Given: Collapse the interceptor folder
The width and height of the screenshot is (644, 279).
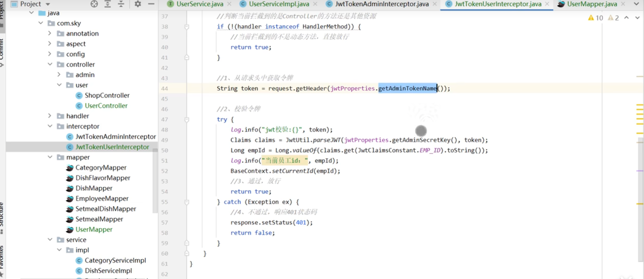Looking at the screenshot, I should click(50, 126).
